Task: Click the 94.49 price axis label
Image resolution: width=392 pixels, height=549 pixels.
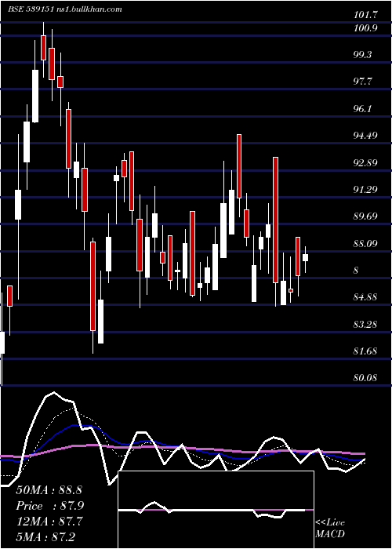Action: click(365, 136)
